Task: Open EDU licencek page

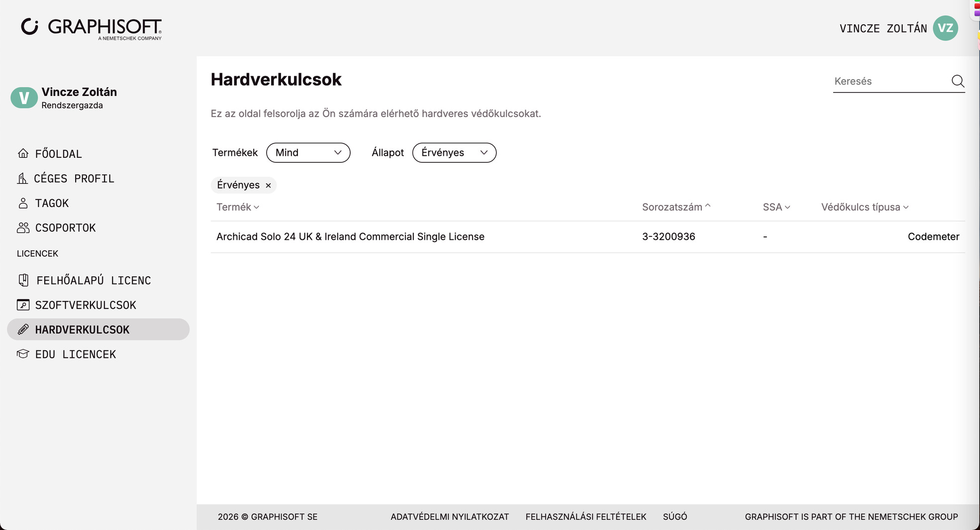Action: pyautogui.click(x=76, y=354)
